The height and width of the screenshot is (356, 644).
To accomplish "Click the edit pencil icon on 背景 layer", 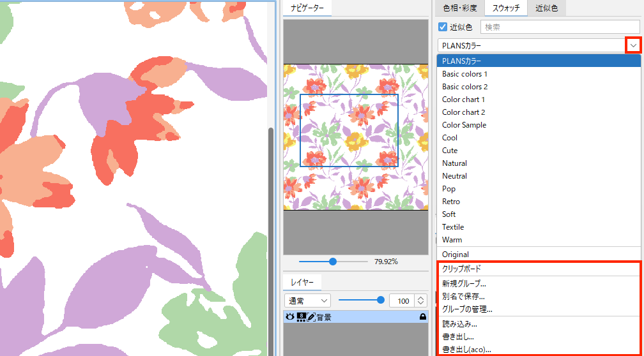I will coord(311,316).
